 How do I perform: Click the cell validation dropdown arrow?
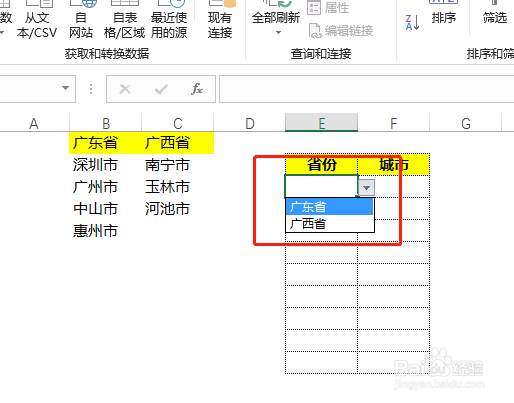coord(367,188)
